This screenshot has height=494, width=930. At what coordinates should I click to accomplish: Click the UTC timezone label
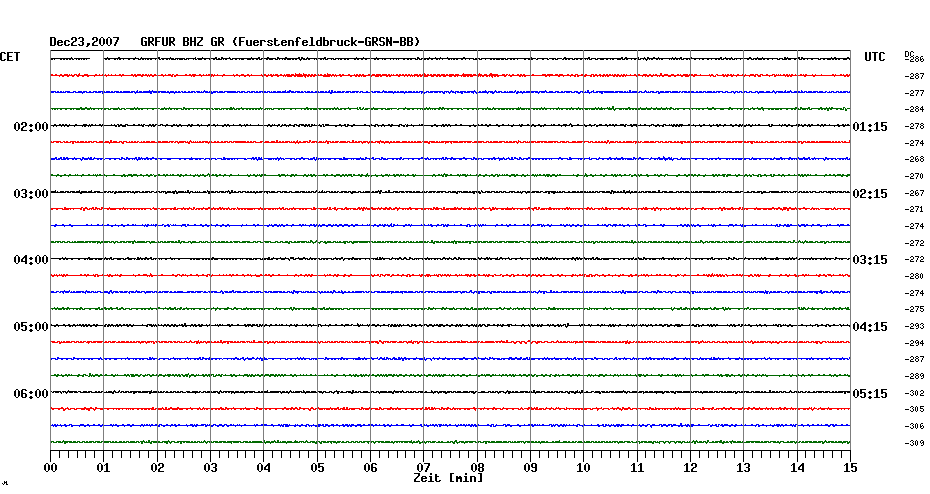[x=875, y=57]
